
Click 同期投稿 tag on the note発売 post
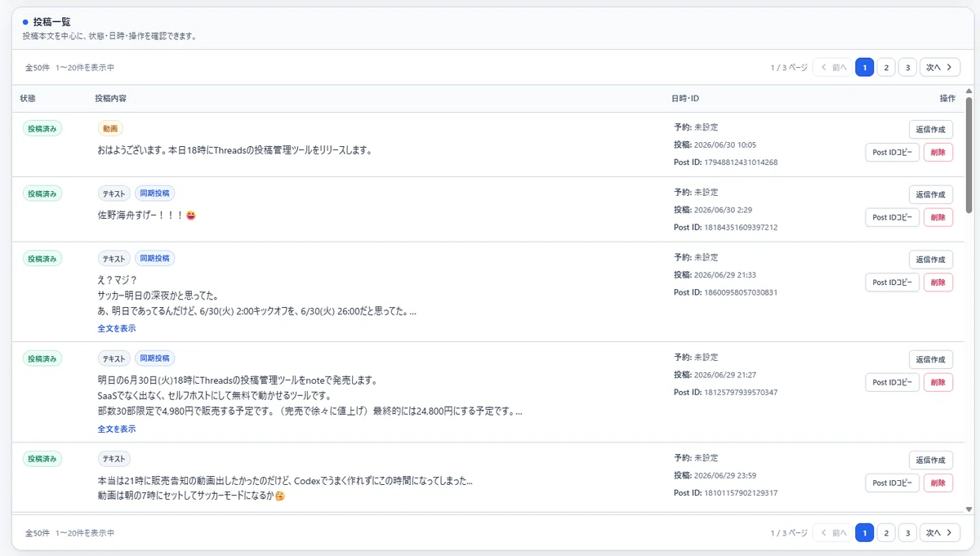point(154,358)
